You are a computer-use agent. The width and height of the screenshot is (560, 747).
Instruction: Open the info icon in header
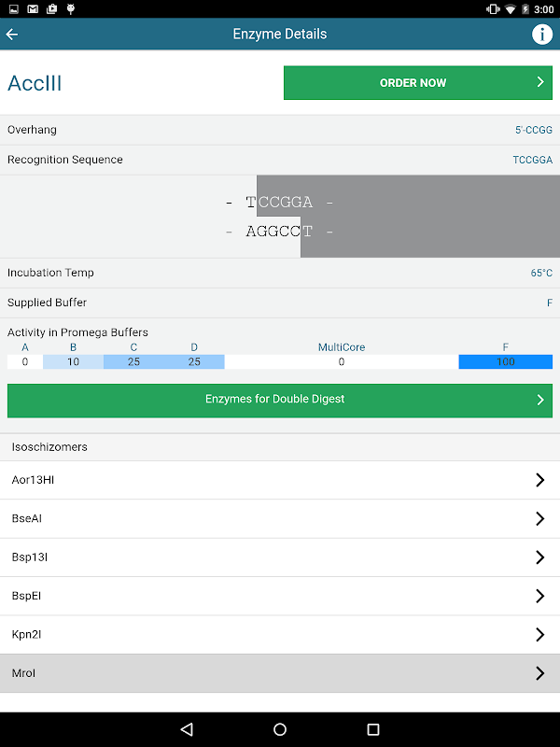tap(542, 35)
